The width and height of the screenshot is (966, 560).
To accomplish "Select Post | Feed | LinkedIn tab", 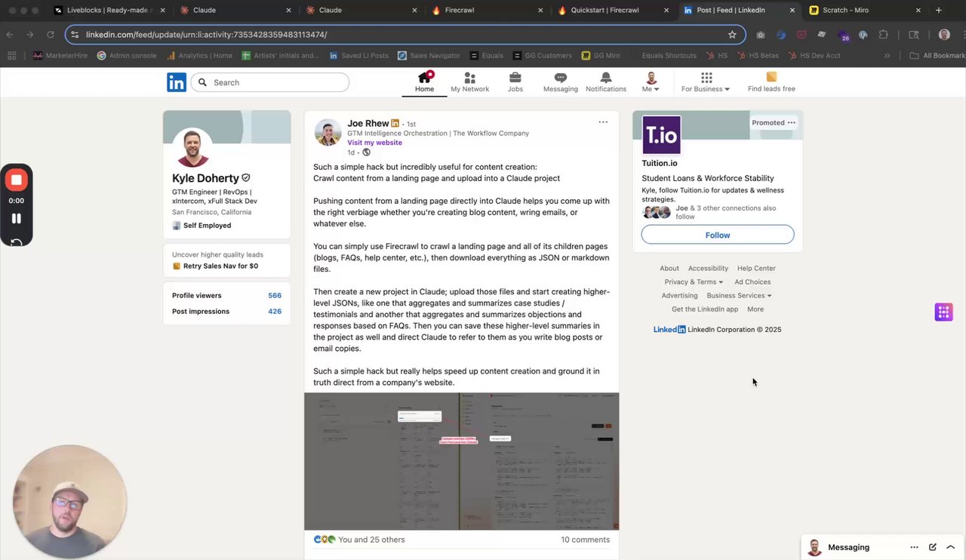I will [739, 10].
